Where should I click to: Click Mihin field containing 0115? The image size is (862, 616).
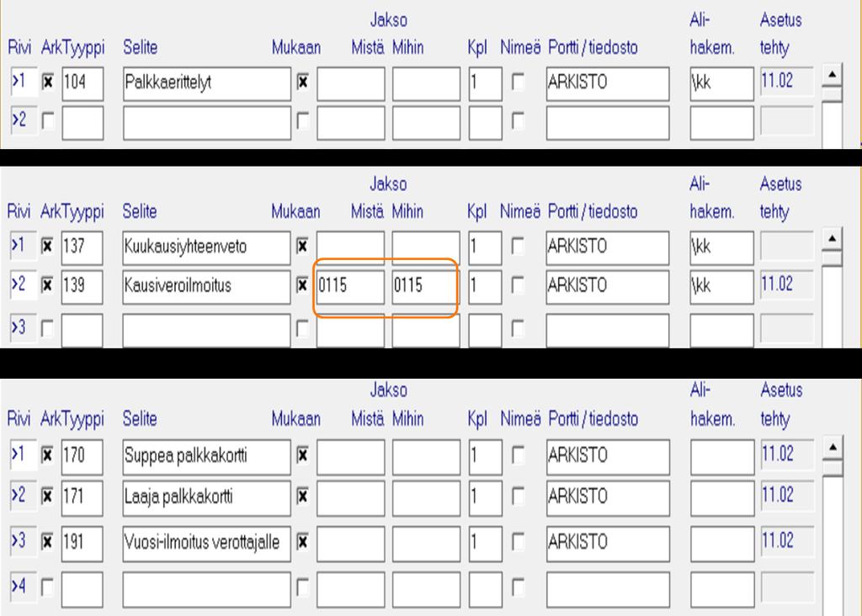coord(425,286)
